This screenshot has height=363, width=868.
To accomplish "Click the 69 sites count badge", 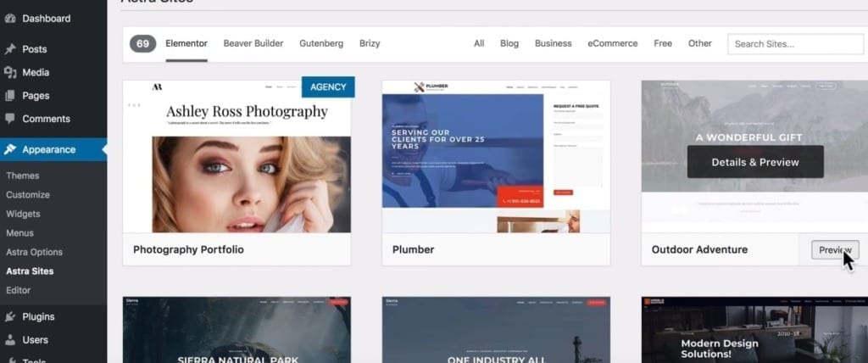I will [142, 44].
